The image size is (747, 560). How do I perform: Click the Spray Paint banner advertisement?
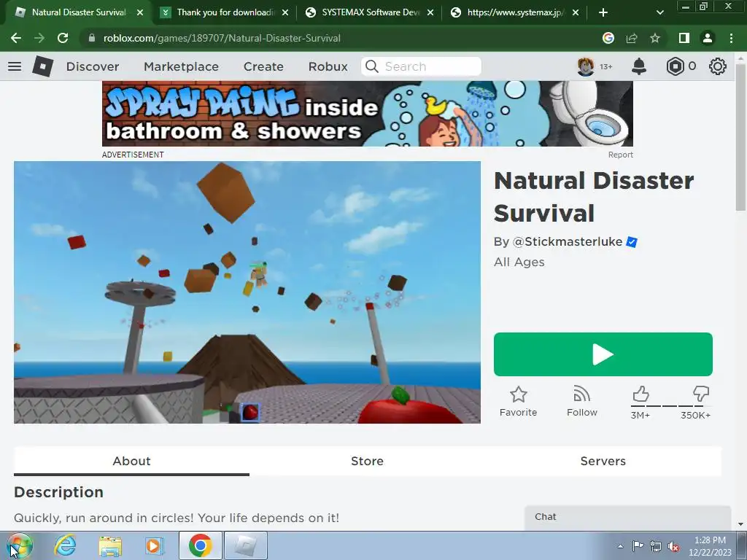368,114
